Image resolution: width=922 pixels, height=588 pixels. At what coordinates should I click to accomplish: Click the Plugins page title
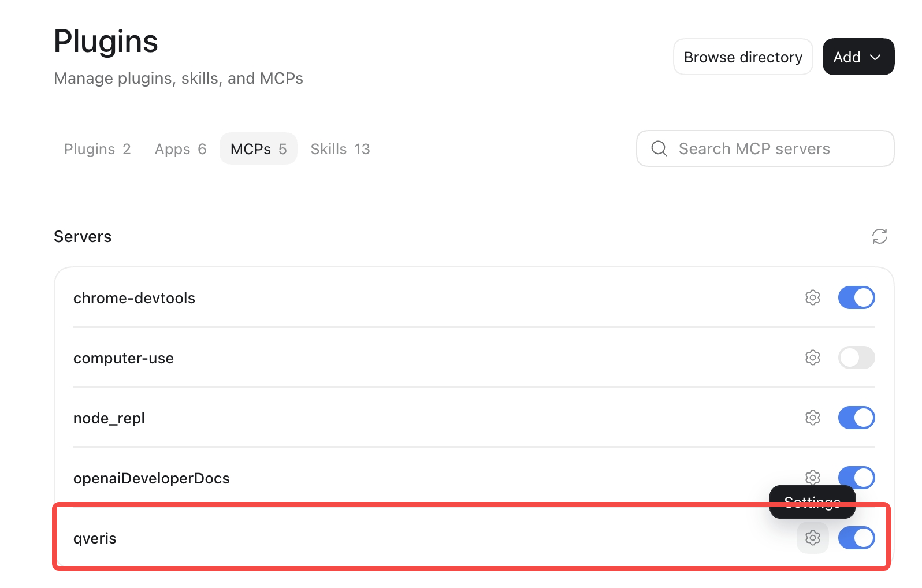click(x=106, y=41)
